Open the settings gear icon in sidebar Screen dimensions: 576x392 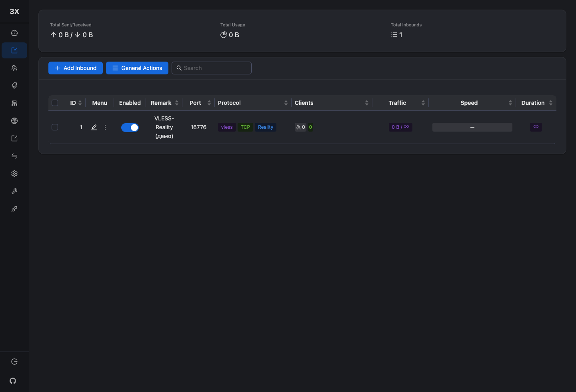14,174
